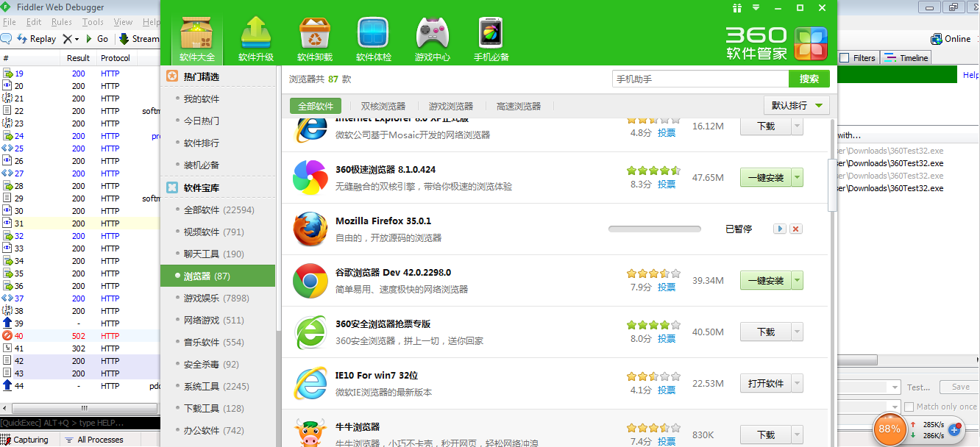Screen dimensions: 980x447
Task: Expand dropdown beside 牛牛浏览器 下载 button
Action: (797, 435)
